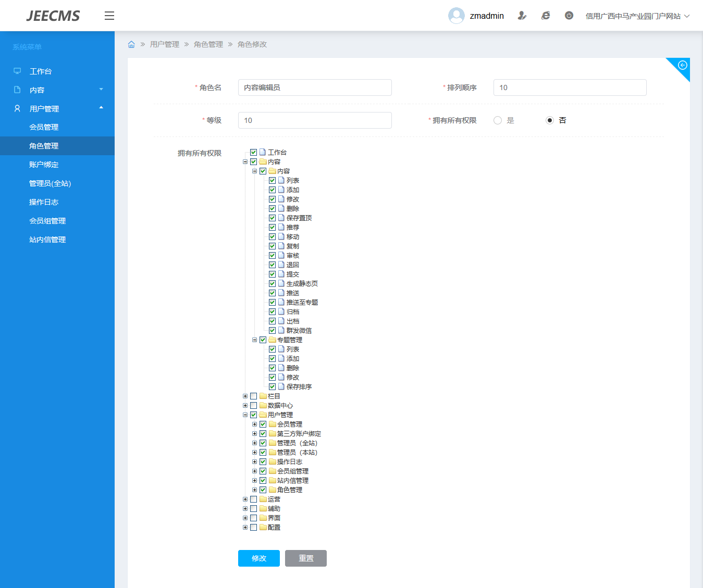703x588 pixels.
Task: Uncheck the 工作台 permission checkbox
Action: (254, 152)
